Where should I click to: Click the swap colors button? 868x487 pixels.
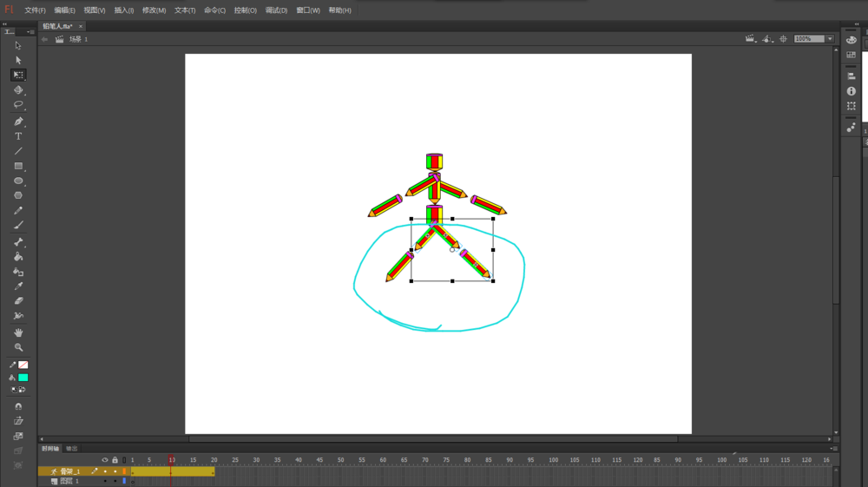[x=23, y=390]
